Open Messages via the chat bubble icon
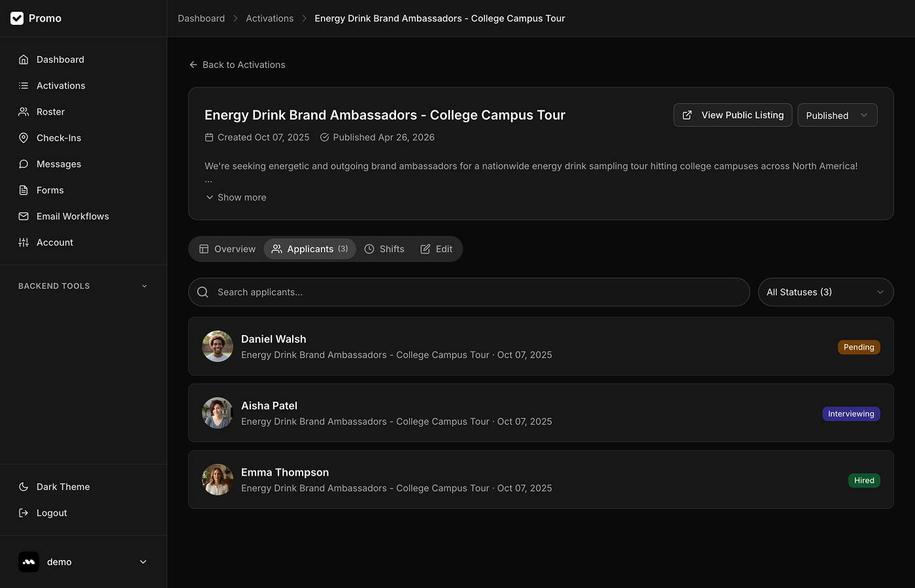Image resolution: width=915 pixels, height=588 pixels. pyautogui.click(x=24, y=164)
